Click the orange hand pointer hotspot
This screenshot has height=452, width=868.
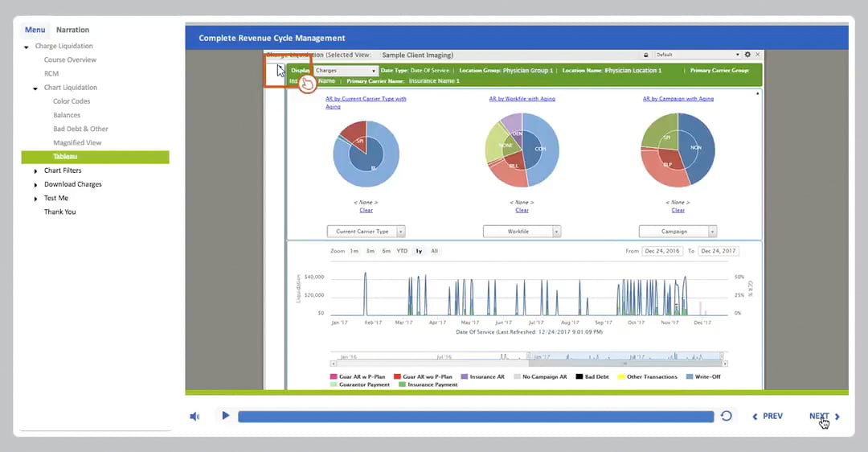(306, 84)
